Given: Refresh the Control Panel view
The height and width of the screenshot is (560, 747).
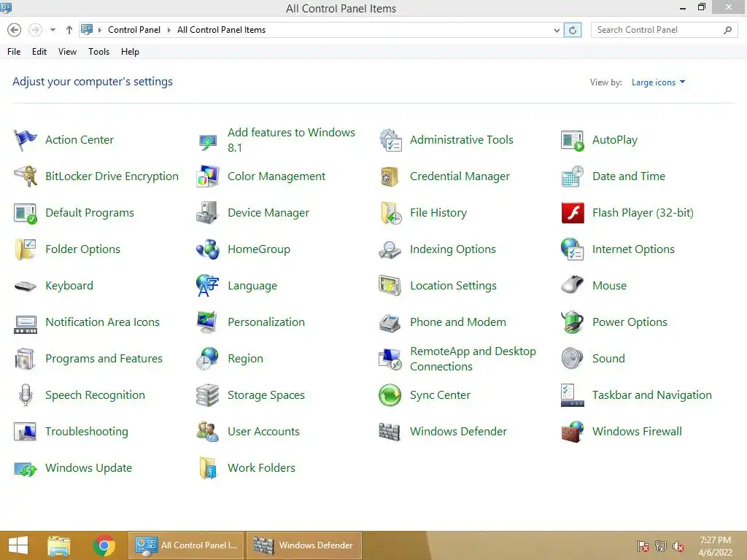Looking at the screenshot, I should (x=573, y=30).
